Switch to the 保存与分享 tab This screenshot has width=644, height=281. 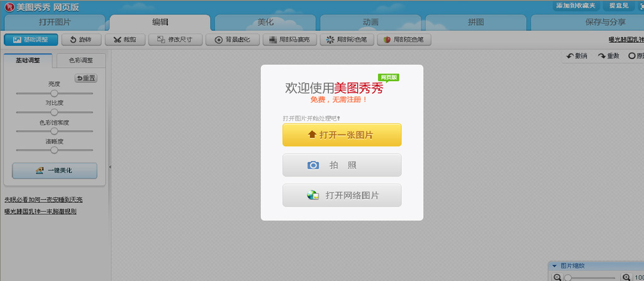coord(587,22)
